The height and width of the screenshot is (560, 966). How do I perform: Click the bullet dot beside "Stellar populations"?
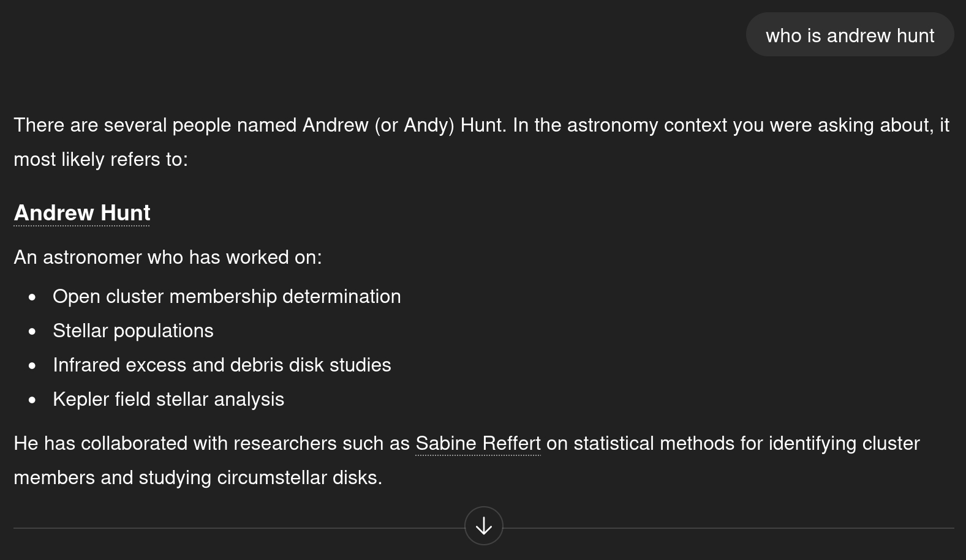[32, 331]
